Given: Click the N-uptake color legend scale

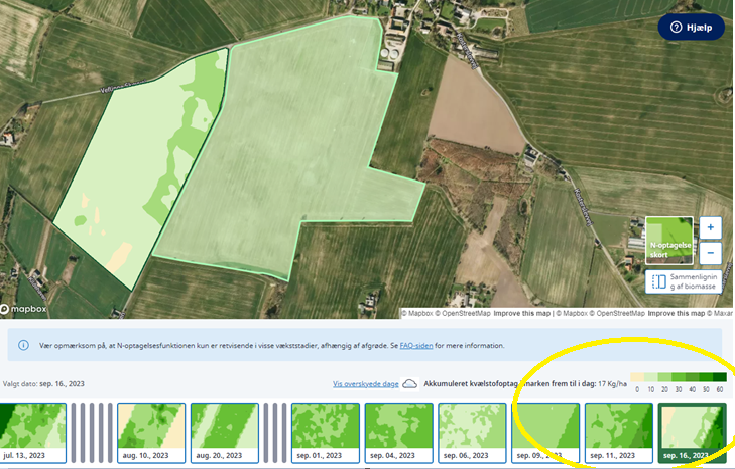Looking at the screenshot, I should 678,382.
